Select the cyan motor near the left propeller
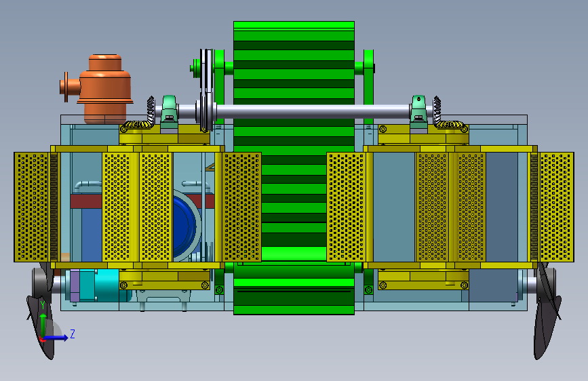 [107, 285]
